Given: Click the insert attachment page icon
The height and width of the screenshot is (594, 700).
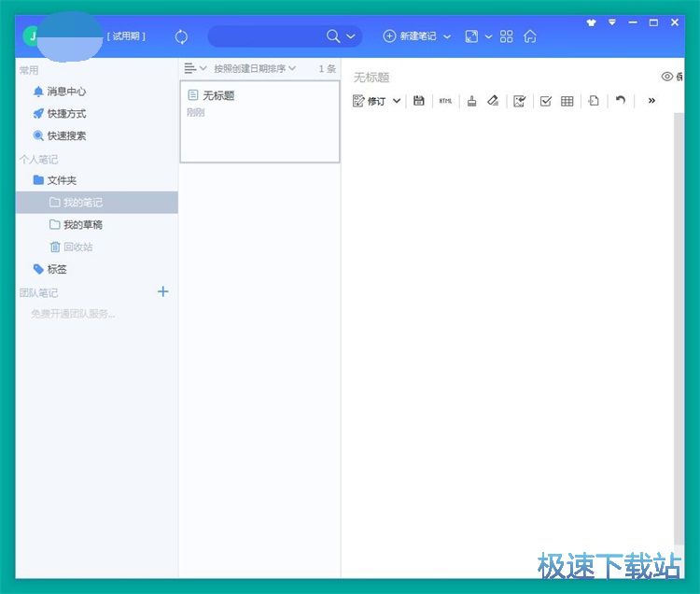Looking at the screenshot, I should pyautogui.click(x=594, y=101).
